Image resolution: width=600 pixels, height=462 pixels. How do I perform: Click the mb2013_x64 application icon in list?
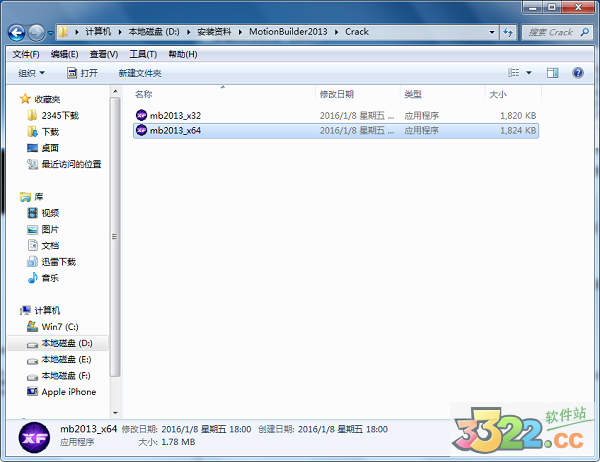tap(141, 130)
